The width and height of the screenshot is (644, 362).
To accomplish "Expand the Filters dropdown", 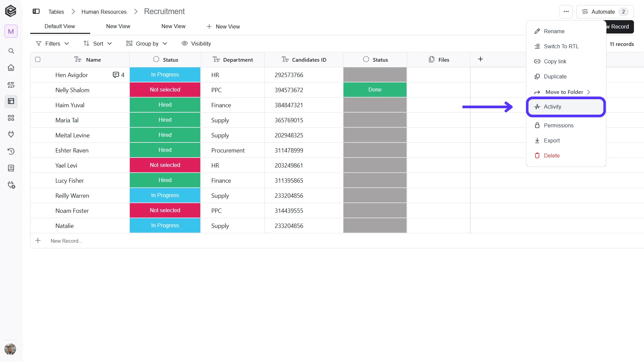I will [52, 44].
